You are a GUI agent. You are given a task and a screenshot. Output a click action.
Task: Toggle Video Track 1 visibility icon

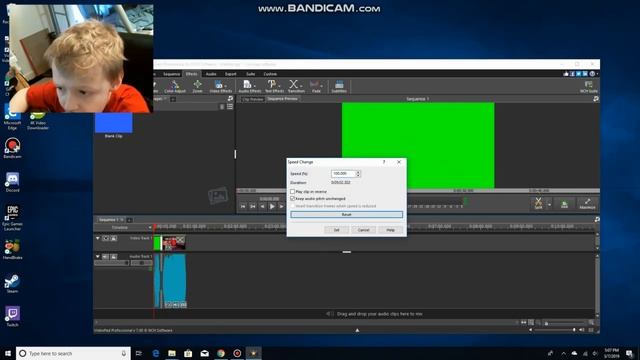[105, 238]
